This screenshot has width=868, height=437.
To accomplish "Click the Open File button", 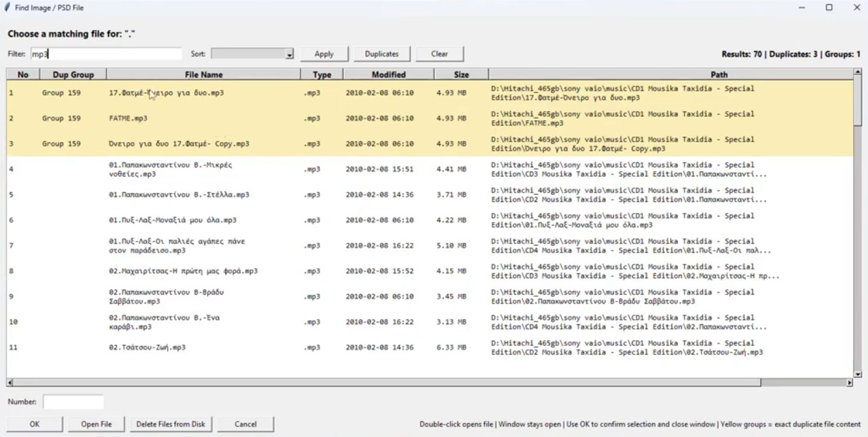I will [96, 424].
